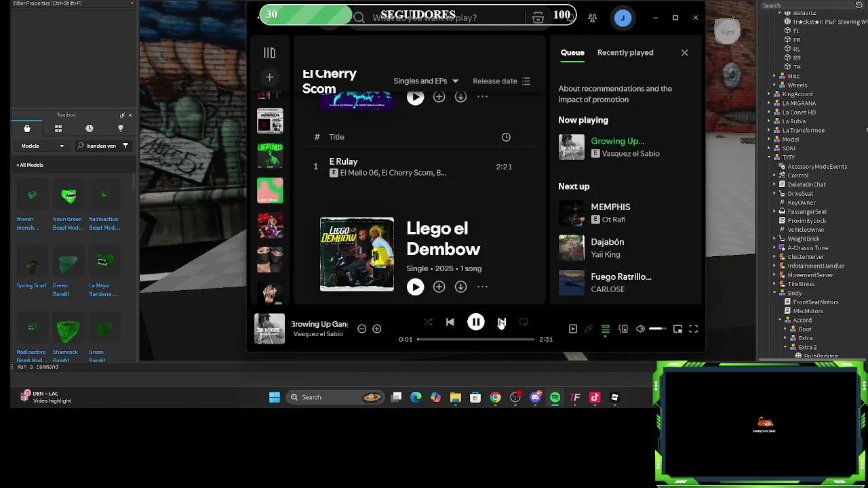Pause the playing song
Screen dimensions: 868x488
coord(476,323)
